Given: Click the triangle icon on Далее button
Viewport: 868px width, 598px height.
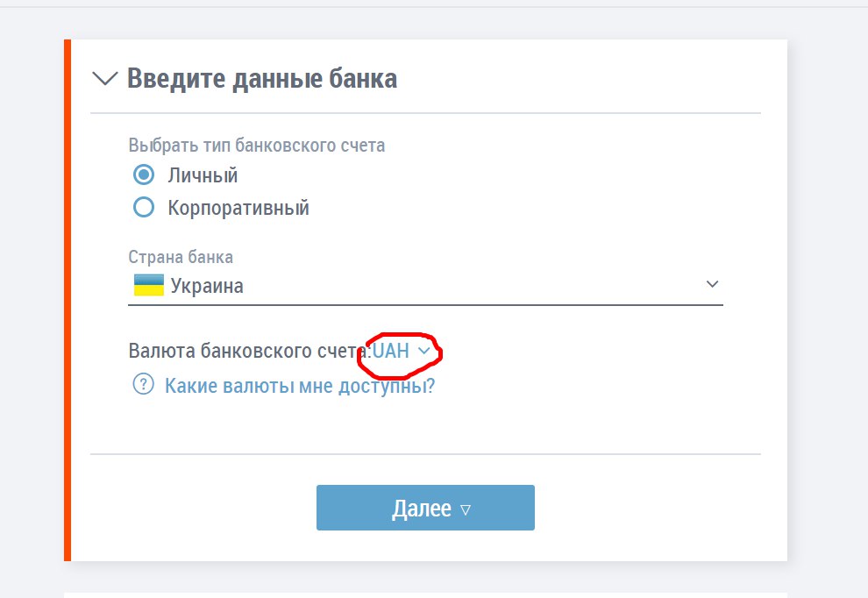Looking at the screenshot, I should pos(466,509).
